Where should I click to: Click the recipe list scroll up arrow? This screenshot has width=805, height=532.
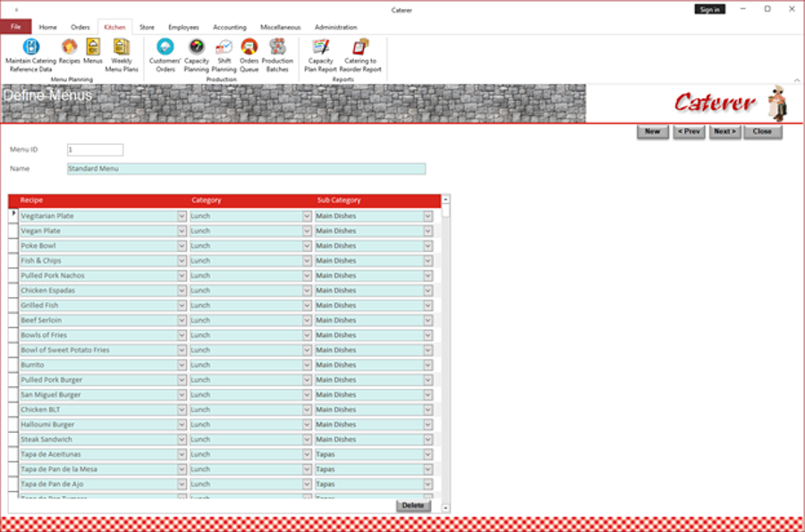445,199
